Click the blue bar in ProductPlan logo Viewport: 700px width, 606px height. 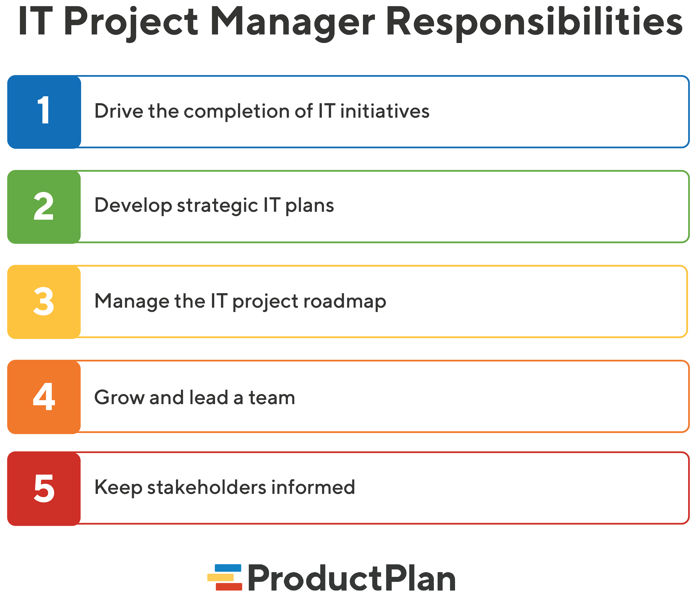coord(228,568)
